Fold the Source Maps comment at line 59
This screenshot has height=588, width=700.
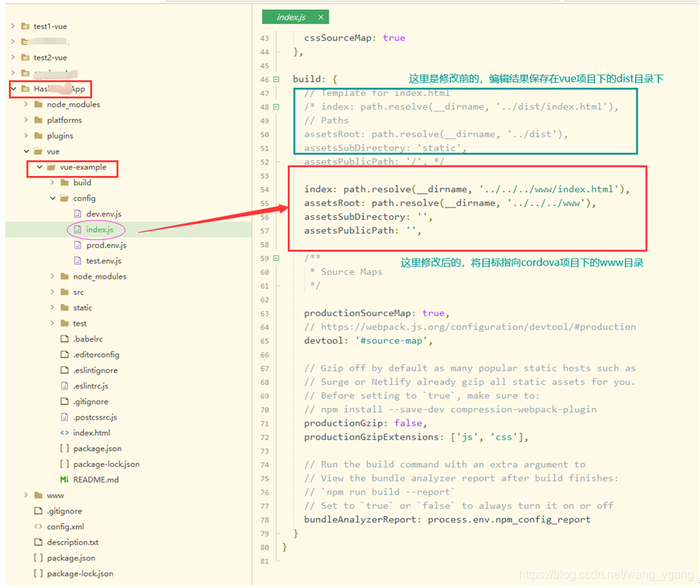pyautogui.click(x=276, y=258)
